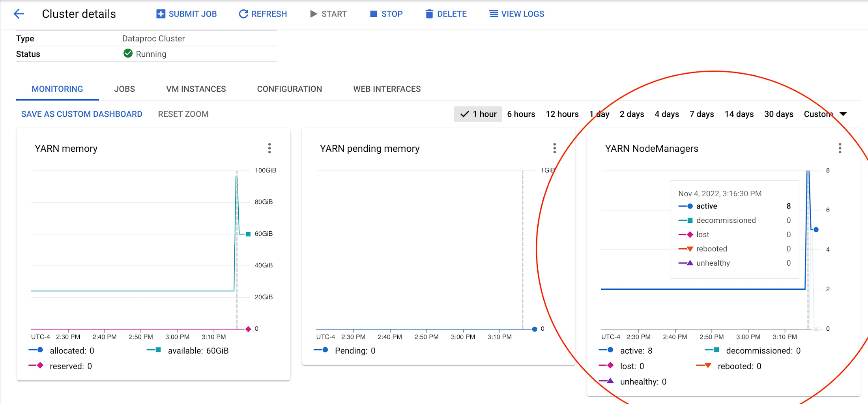Click the active data point on NodeManagers chart
The width and height of the screenshot is (868, 404).
click(x=816, y=229)
